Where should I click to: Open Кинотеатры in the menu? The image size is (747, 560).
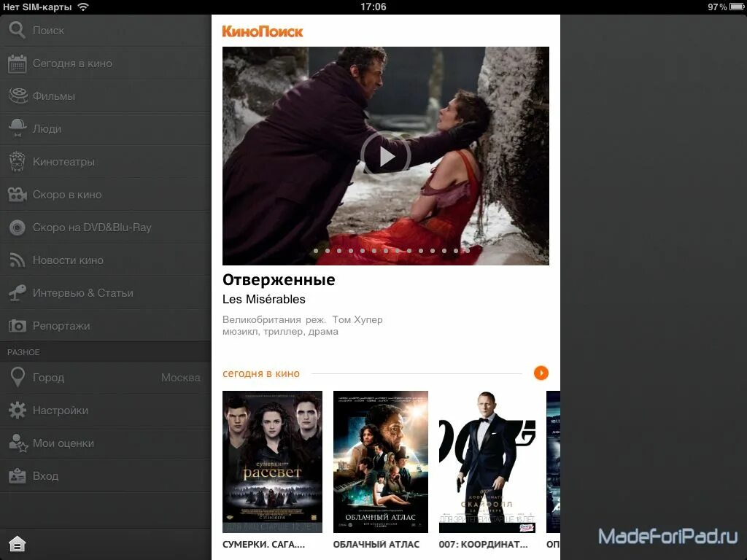tap(105, 161)
